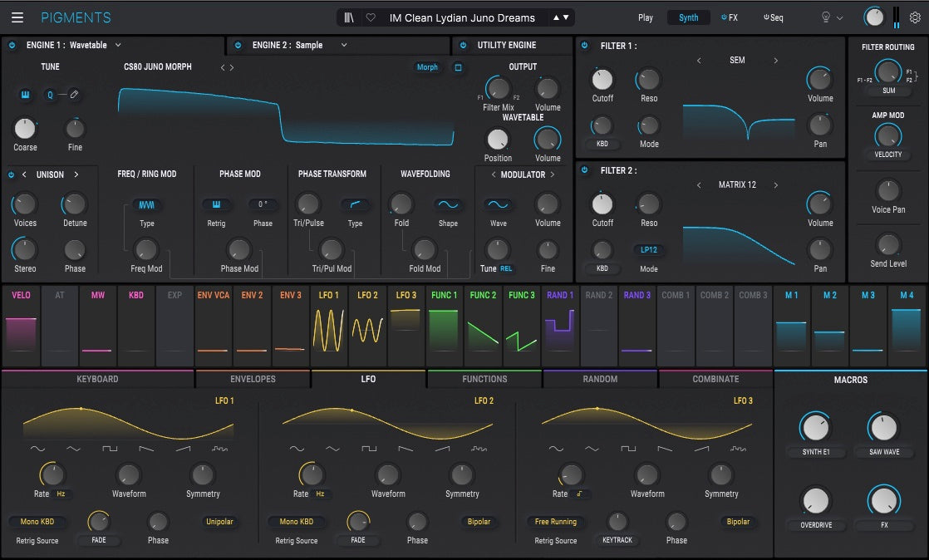
Task: Select next preset with up arrow
Action: pyautogui.click(x=557, y=17)
